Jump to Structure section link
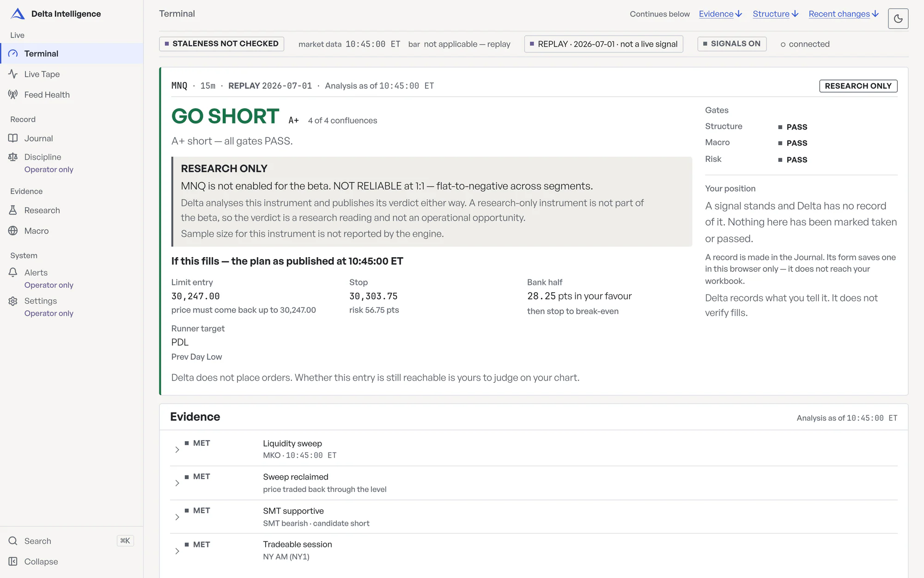This screenshot has height=578, width=924. point(776,14)
